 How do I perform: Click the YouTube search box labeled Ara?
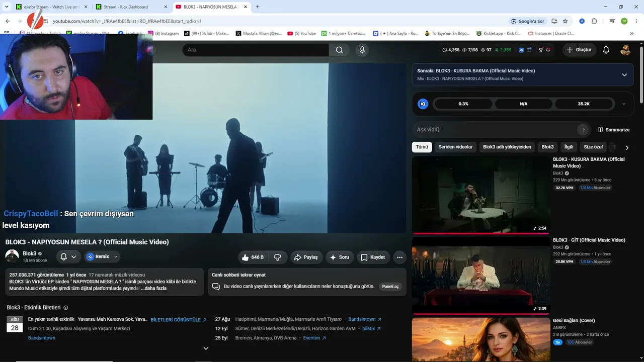pos(256,50)
